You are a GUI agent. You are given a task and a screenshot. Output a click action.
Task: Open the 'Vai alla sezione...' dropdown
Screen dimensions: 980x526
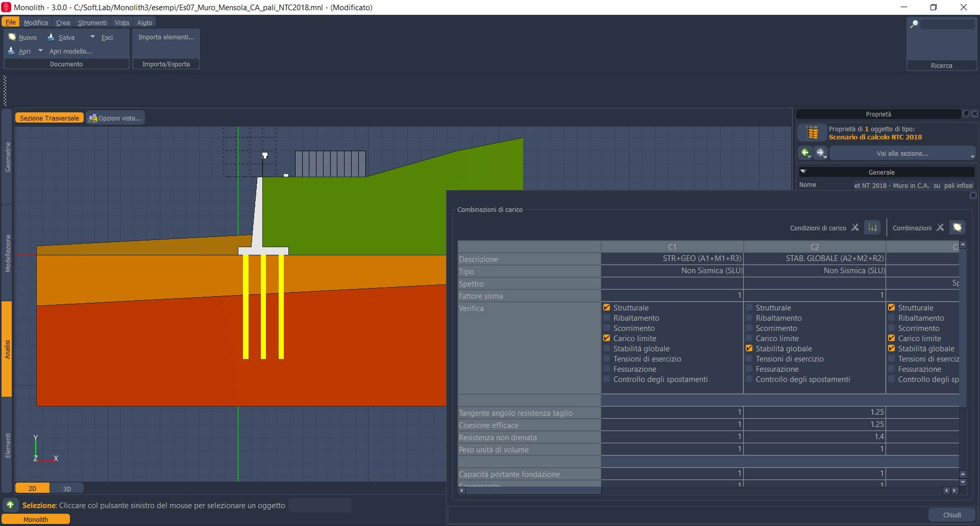click(x=902, y=153)
